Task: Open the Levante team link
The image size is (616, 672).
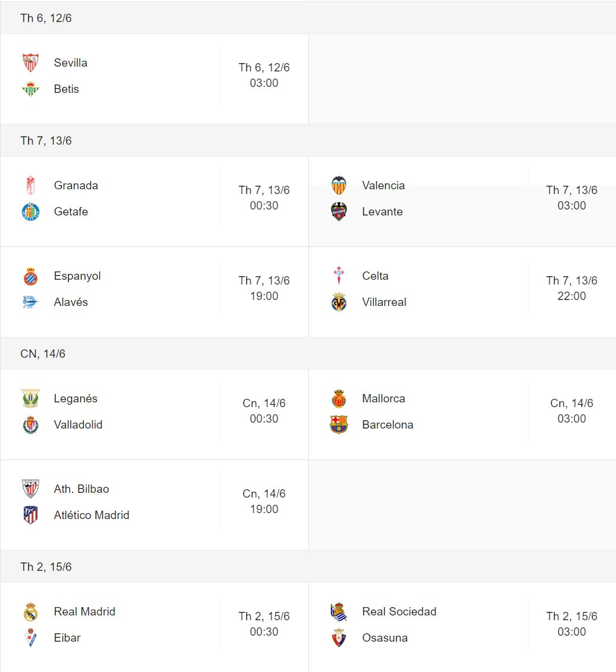Action: click(382, 212)
